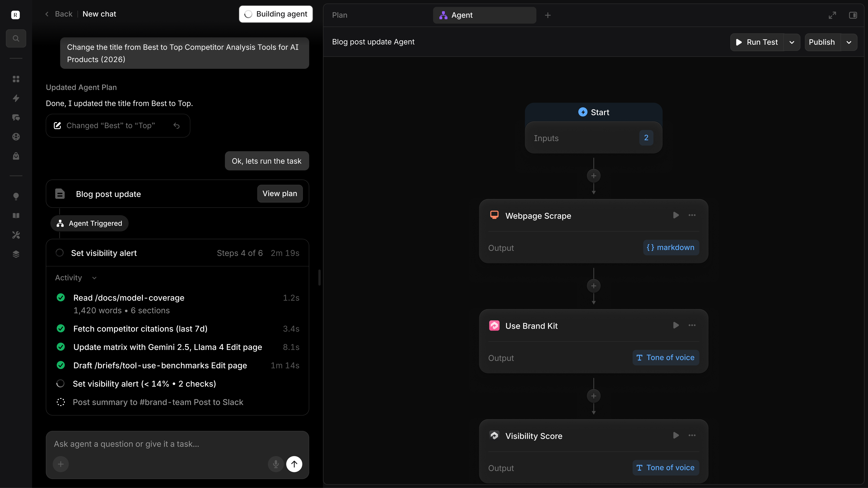Viewport: 868px width, 488px height.
Task: Open the lightning bolt sidebar icon
Action: (x=16, y=98)
